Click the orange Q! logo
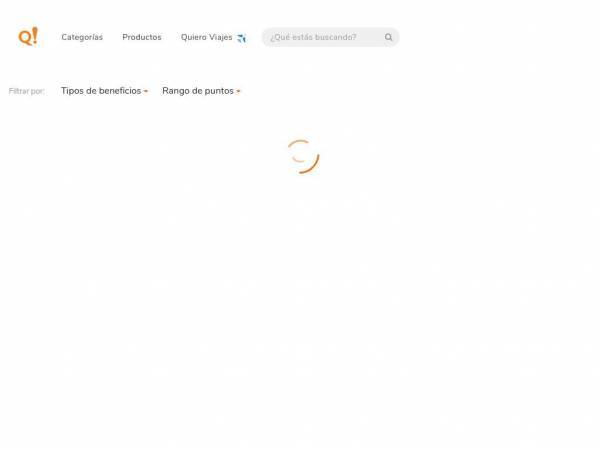The image size is (600, 450). coord(28,37)
